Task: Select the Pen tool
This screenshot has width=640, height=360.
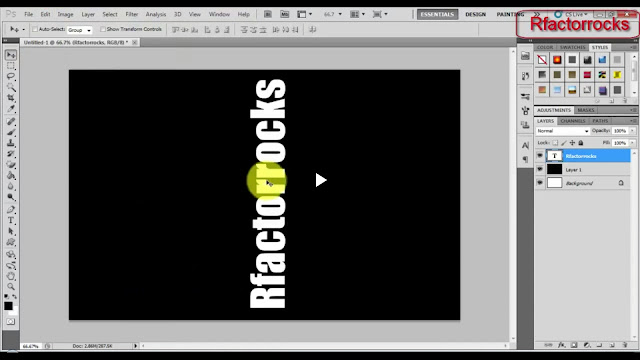Action: (11, 210)
